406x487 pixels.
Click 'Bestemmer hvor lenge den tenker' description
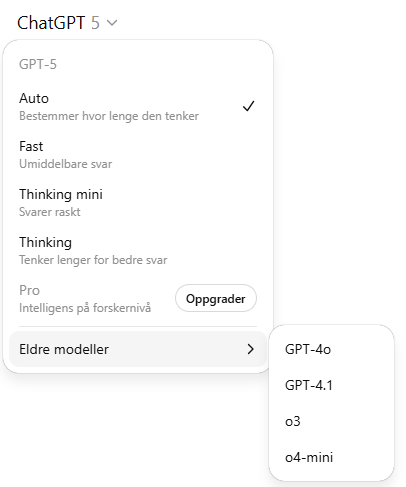point(109,116)
